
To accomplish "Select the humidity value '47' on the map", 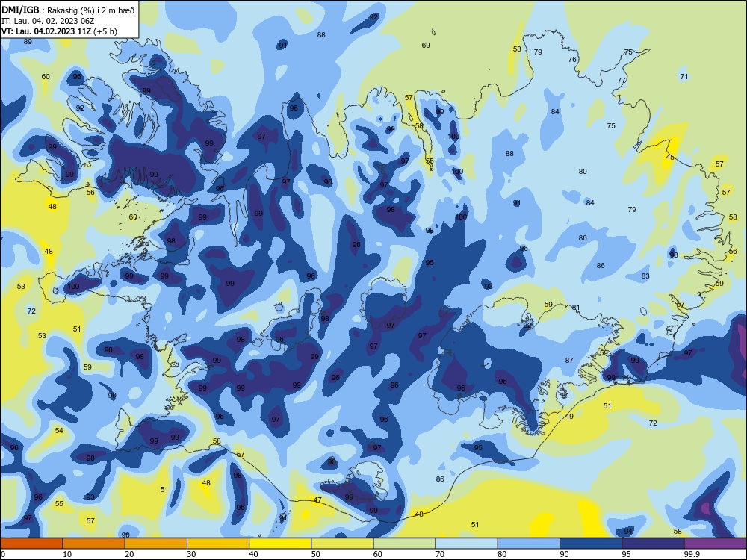I will point(317,500).
